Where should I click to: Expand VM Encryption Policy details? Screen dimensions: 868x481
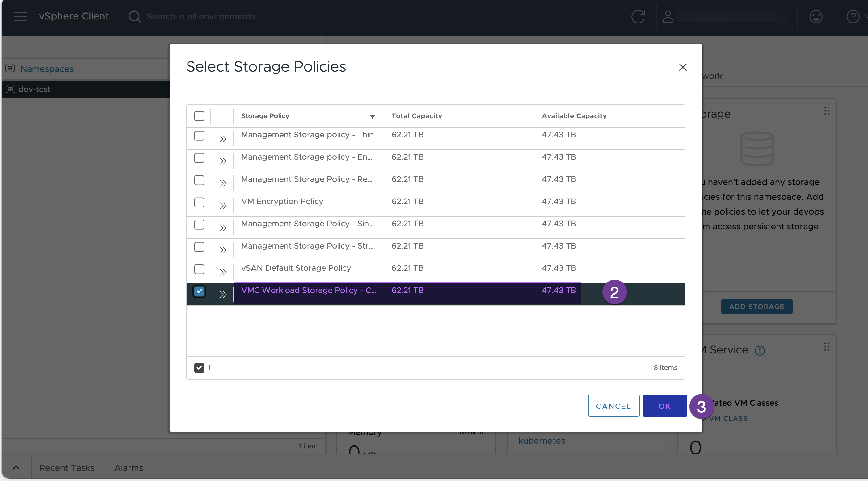[223, 206]
